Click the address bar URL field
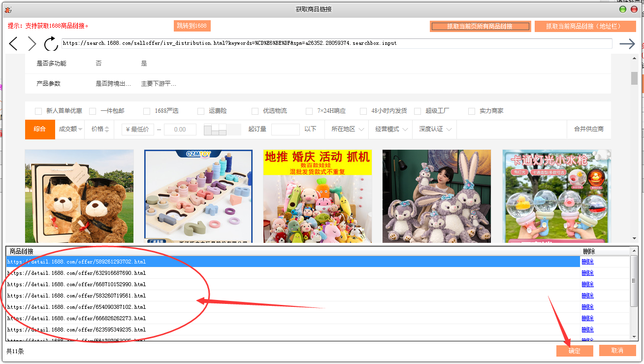The width and height of the screenshot is (644, 364). [x=337, y=43]
